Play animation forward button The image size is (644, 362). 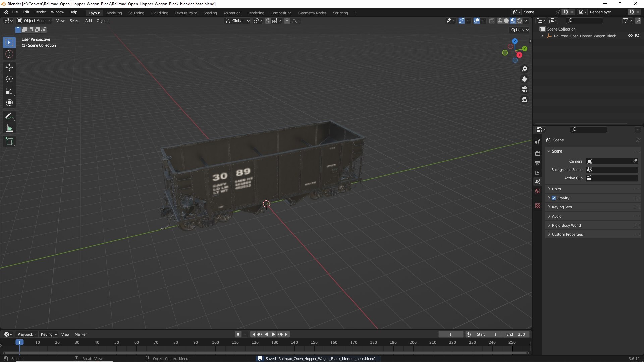(x=273, y=334)
